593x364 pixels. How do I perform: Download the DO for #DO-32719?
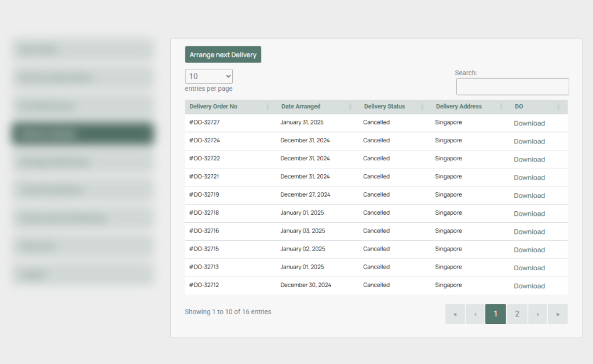(529, 196)
